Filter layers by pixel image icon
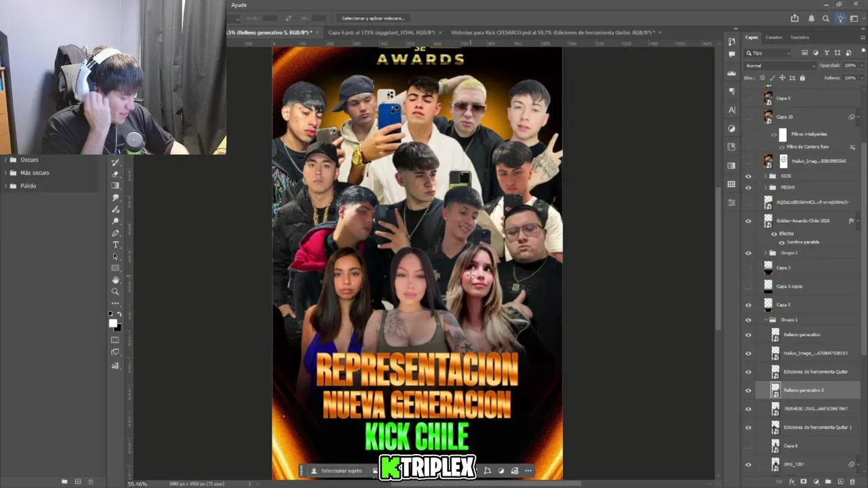This screenshot has height=488, width=868. point(804,53)
